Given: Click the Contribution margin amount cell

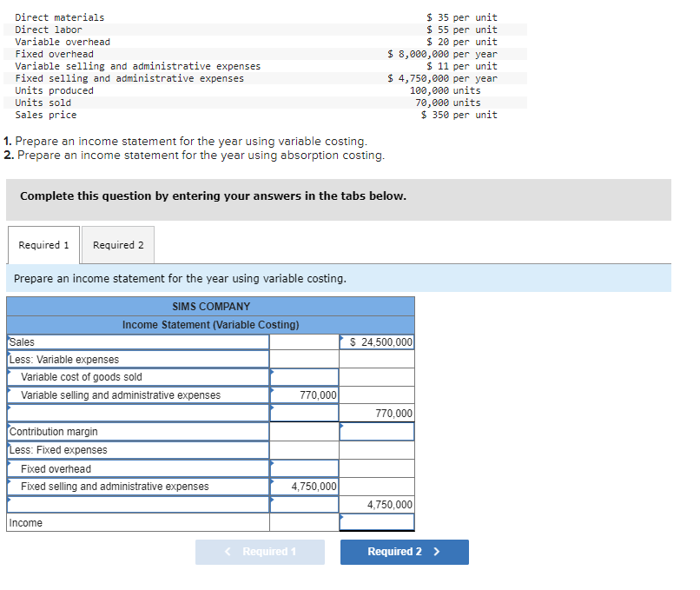Looking at the screenshot, I should [378, 432].
